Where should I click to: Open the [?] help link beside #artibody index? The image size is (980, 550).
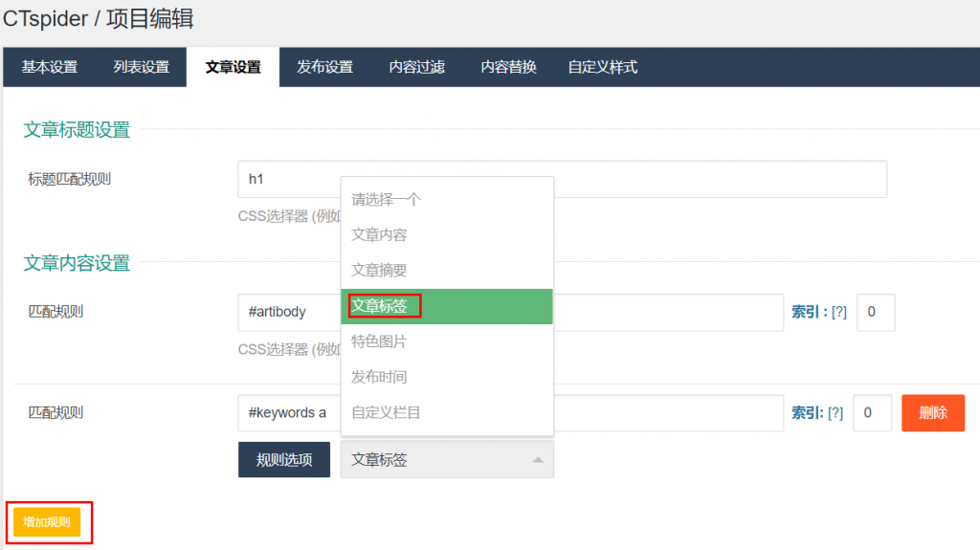[x=838, y=312]
